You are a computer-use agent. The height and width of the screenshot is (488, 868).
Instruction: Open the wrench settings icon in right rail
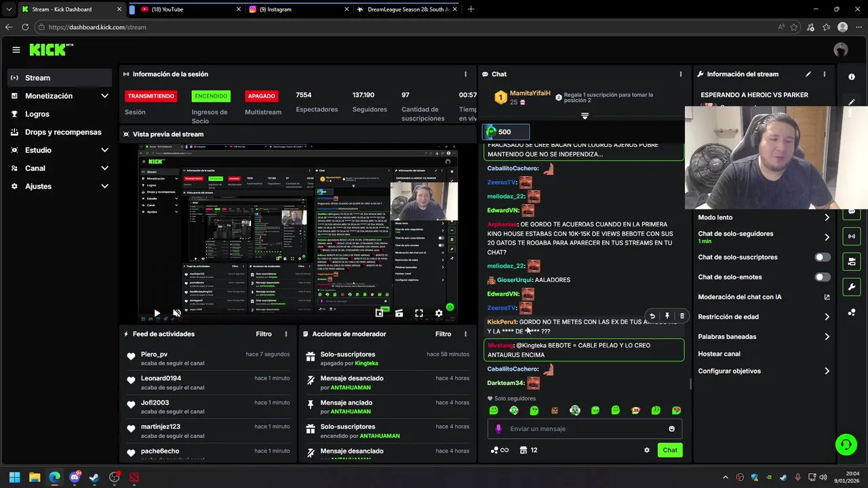click(x=852, y=287)
